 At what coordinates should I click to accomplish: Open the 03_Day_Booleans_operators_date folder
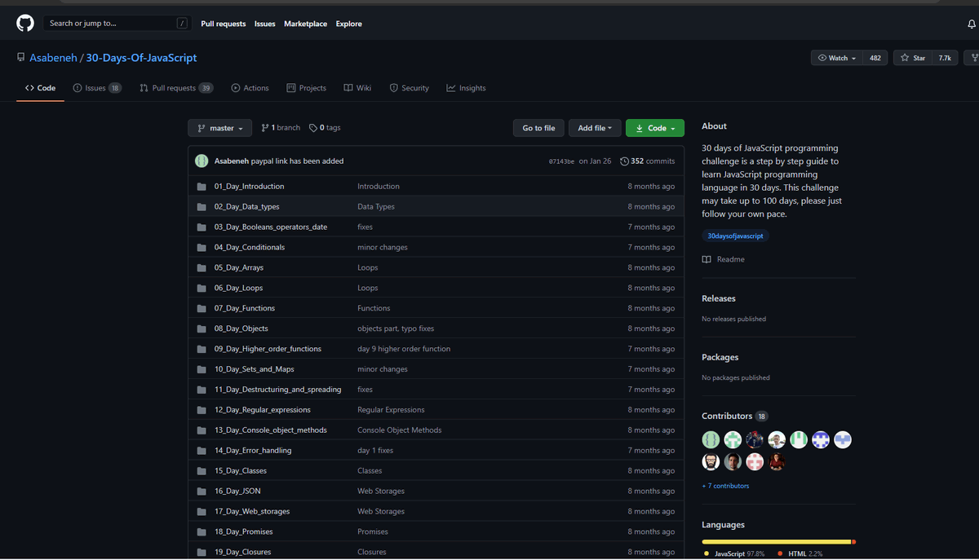pos(271,227)
